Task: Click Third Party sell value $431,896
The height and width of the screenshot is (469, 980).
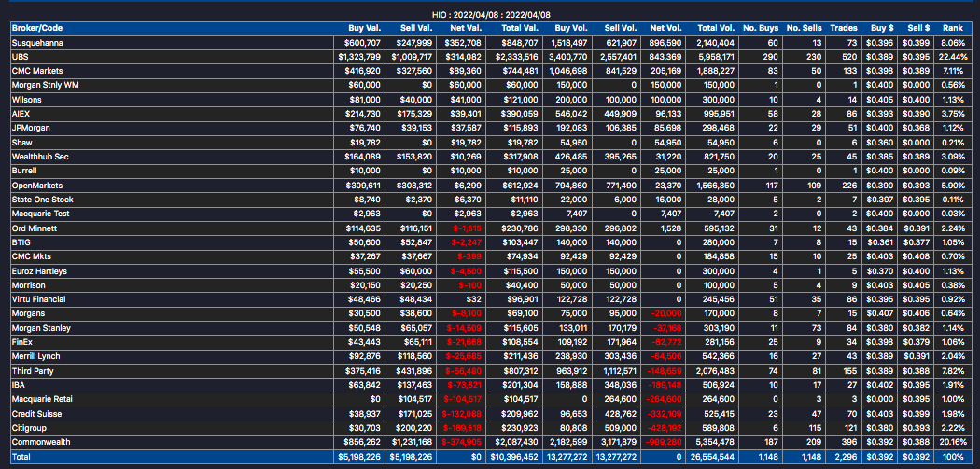Action: 413,371
